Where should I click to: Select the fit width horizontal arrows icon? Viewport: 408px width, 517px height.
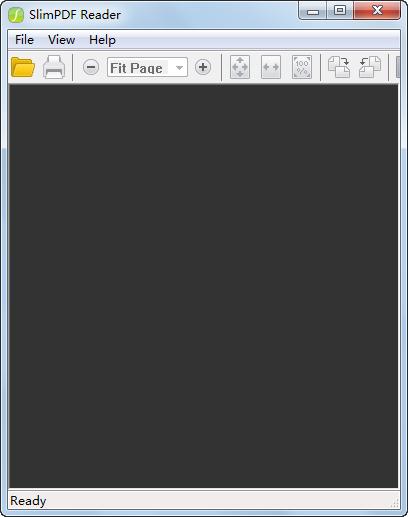click(271, 67)
